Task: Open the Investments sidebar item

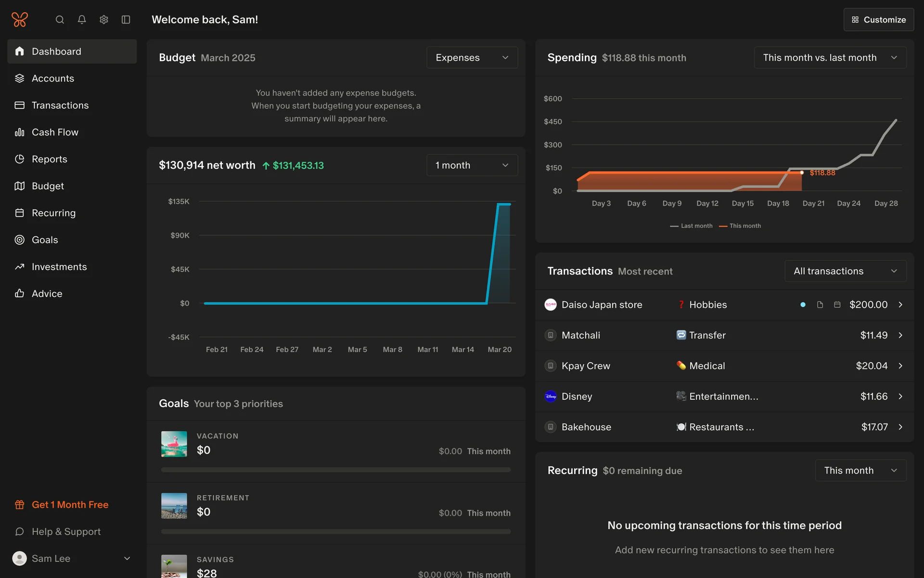Action: click(59, 267)
